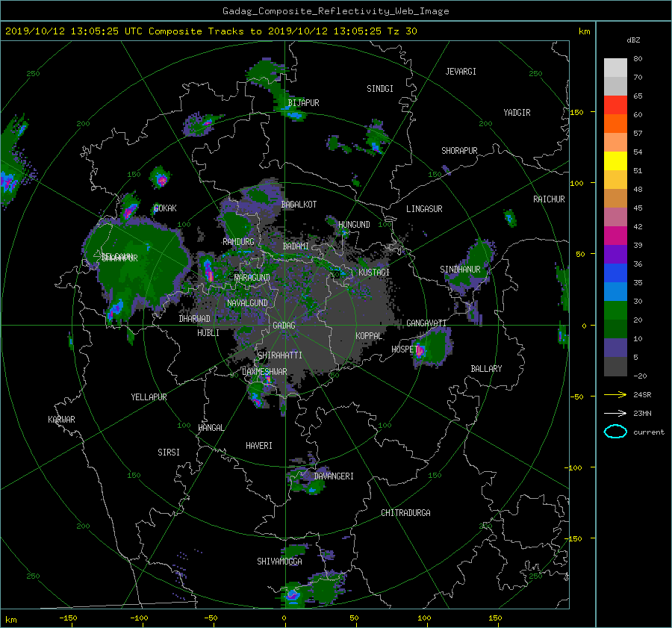Screen dimensions: 672x628
Task: Click the dBZ legend heading
Action: coord(633,40)
